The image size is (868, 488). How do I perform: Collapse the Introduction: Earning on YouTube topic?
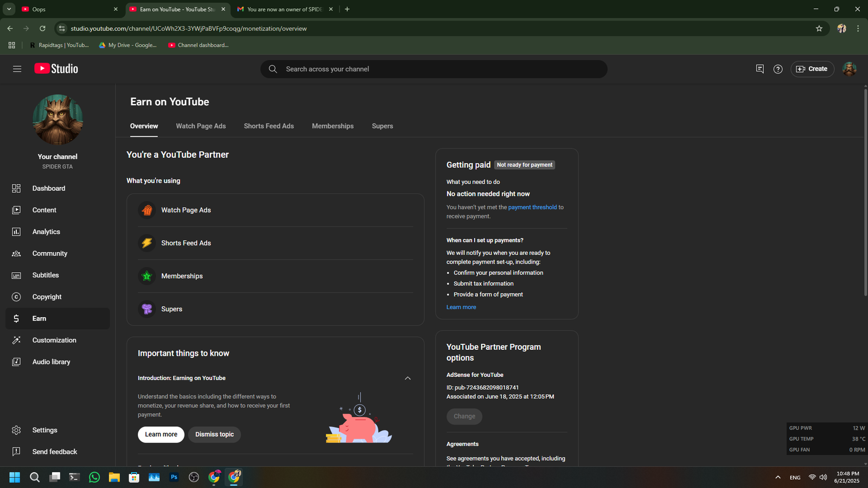click(407, 378)
